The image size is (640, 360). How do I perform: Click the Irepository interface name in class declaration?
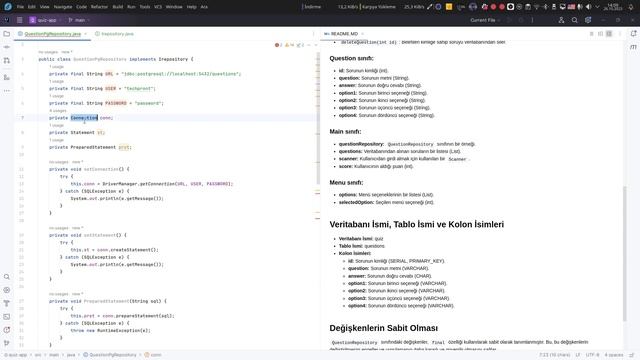coord(173,59)
